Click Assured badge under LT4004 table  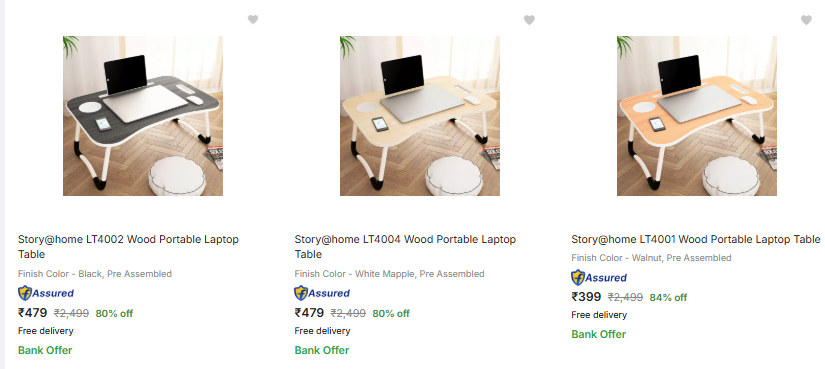322,293
